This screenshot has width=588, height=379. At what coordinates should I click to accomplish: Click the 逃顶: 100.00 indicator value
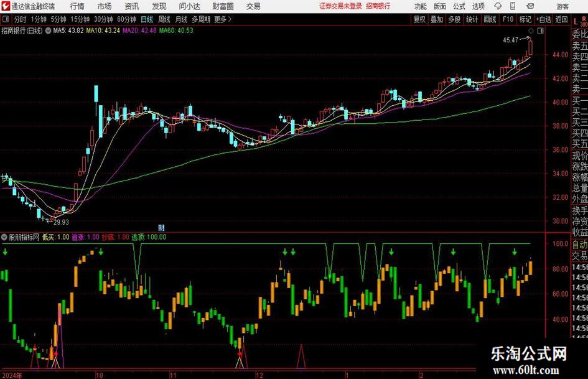pyautogui.click(x=149, y=237)
